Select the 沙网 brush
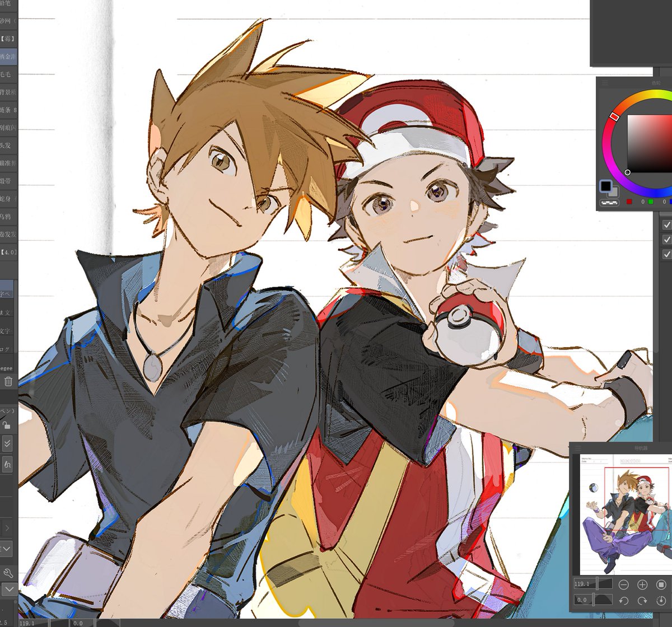This screenshot has height=627, width=672. (8, 21)
